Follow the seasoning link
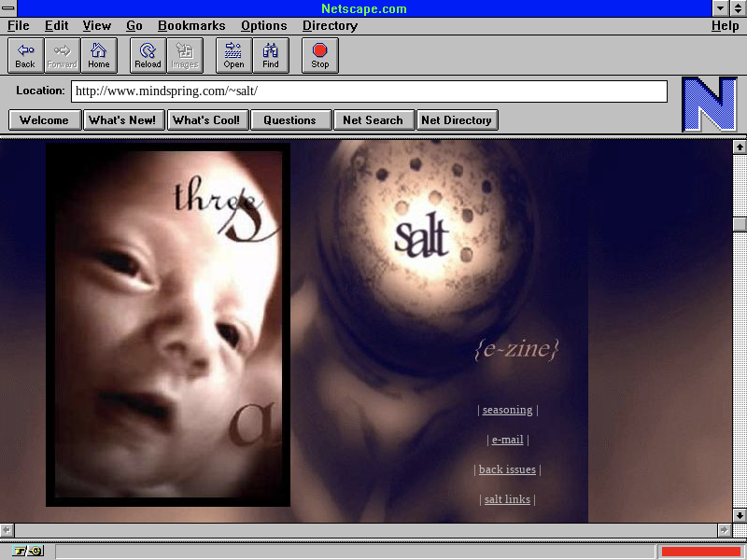747x560 pixels. click(507, 410)
